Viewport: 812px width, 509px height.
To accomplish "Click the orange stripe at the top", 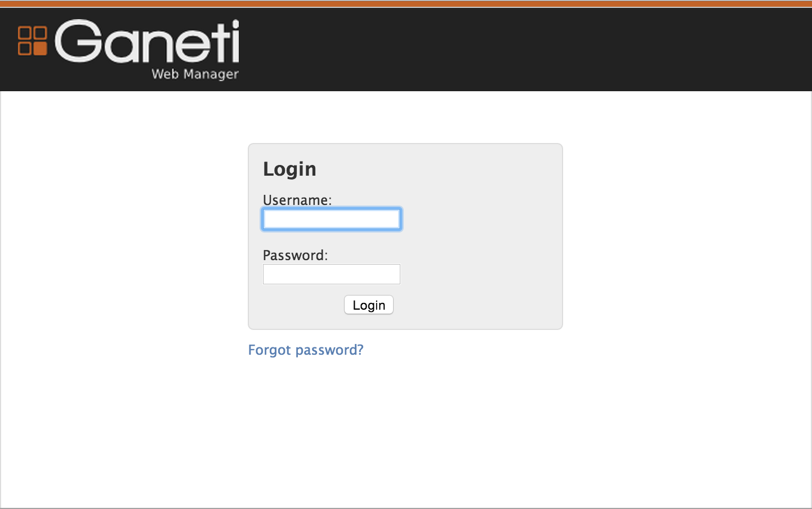I will tap(406, 4).
